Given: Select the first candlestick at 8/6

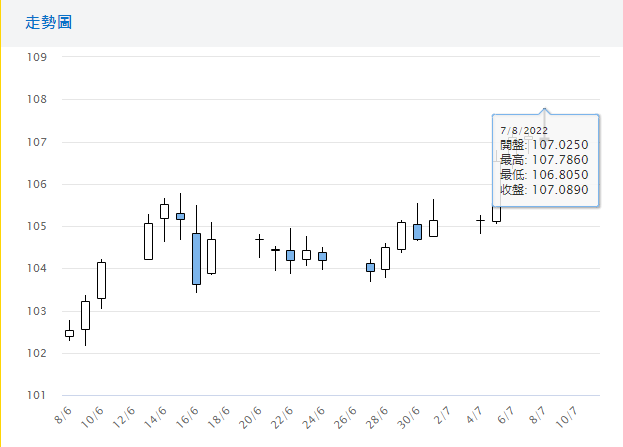Looking at the screenshot, I should point(69,333).
